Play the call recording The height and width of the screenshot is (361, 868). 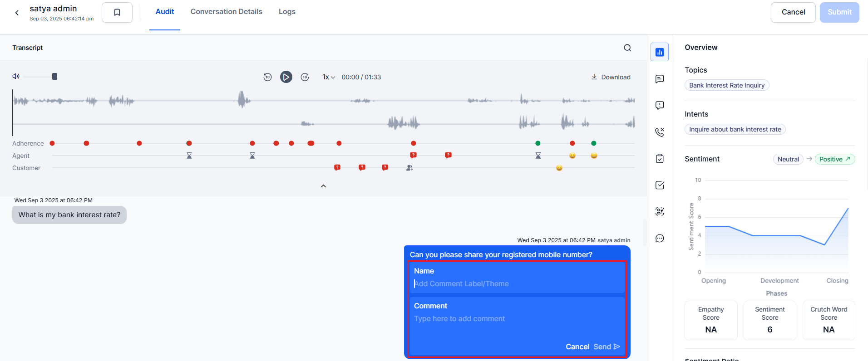286,77
